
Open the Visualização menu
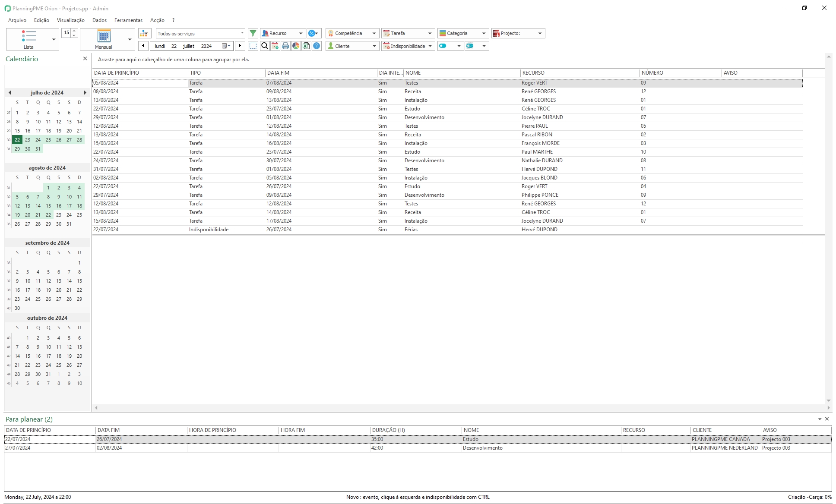[x=70, y=20]
